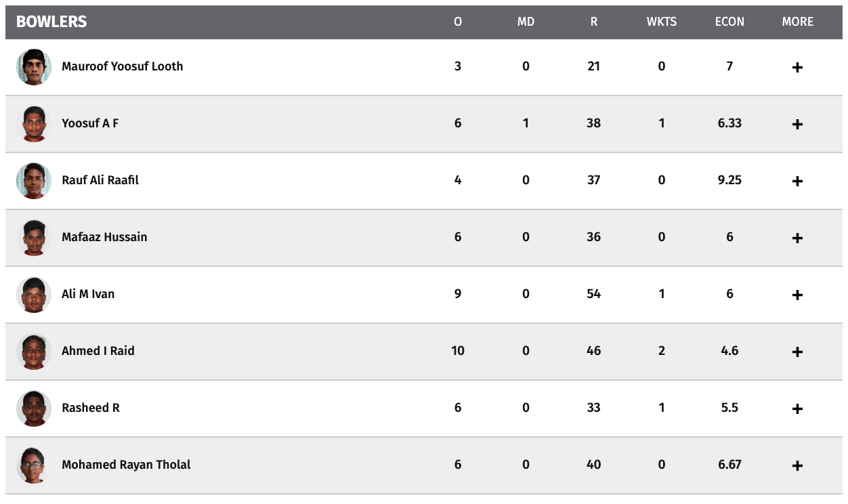
Task: Select Rauf Ali Raafil's player photo
Action: tap(34, 181)
